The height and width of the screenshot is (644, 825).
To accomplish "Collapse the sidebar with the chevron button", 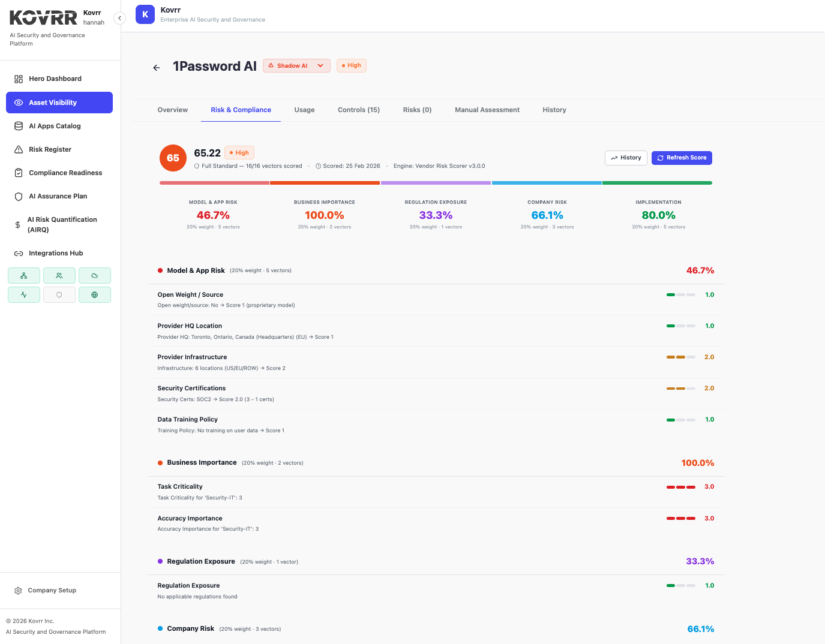I will (119, 18).
